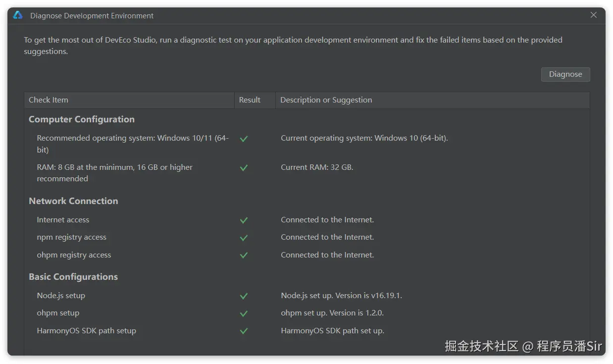The image size is (613, 364).
Task: Click the green checkmark for operating system
Action: 244,139
